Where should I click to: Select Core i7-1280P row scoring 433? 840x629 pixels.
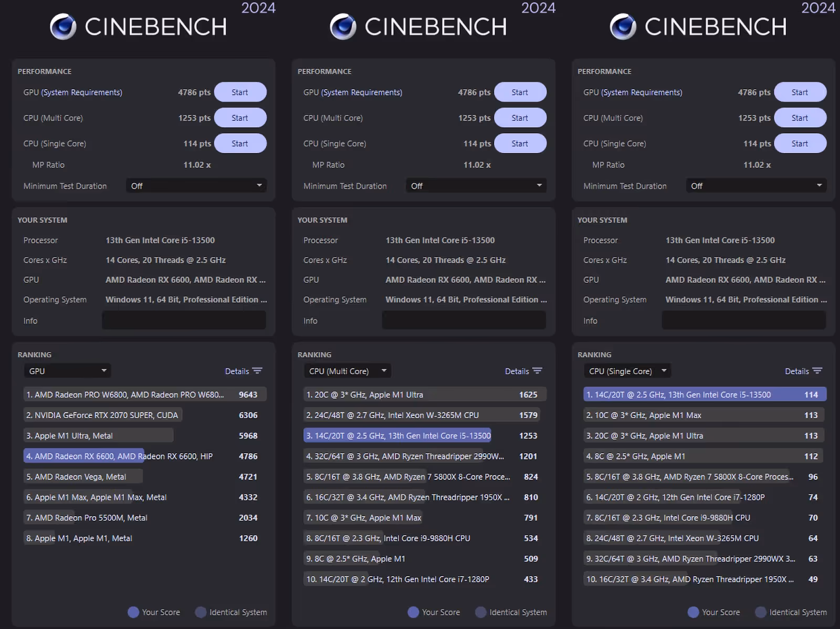point(425,579)
